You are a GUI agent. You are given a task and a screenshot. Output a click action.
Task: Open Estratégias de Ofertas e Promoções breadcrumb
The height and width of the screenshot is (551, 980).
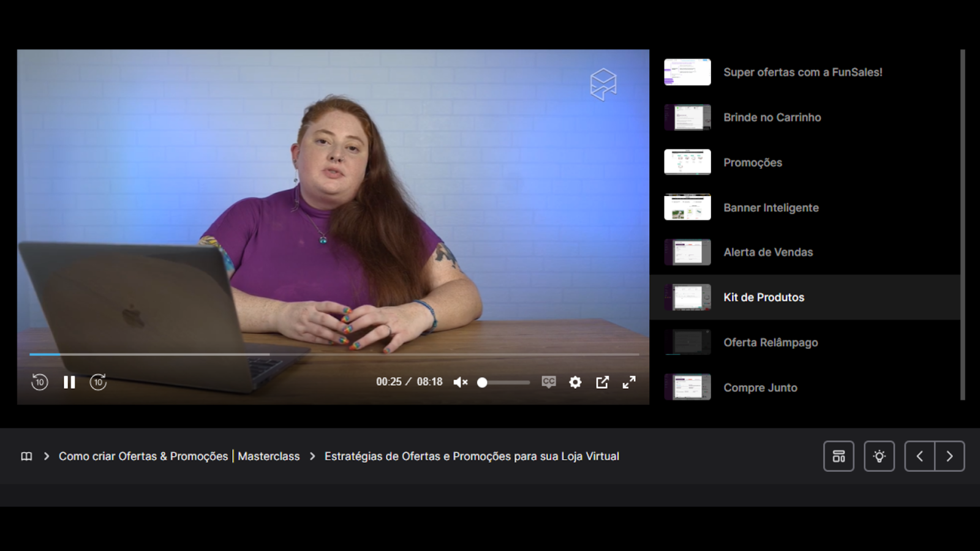[472, 456]
